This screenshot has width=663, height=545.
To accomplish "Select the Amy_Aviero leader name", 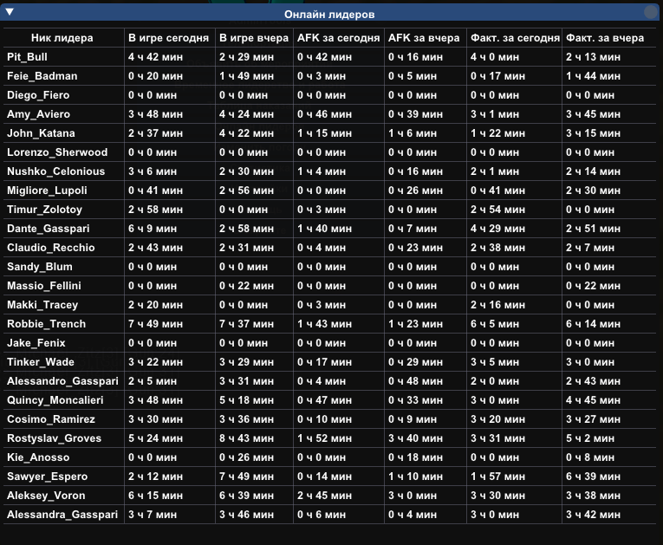I will point(38,114).
